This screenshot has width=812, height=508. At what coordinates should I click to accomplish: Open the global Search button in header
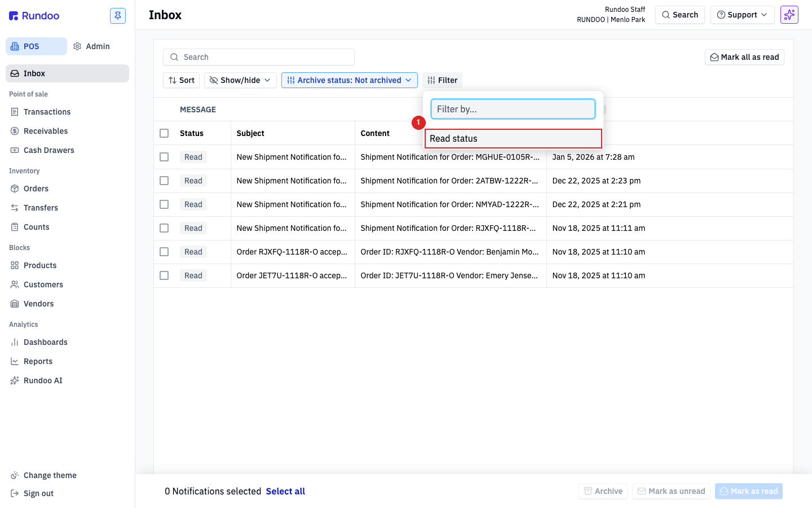(x=680, y=15)
